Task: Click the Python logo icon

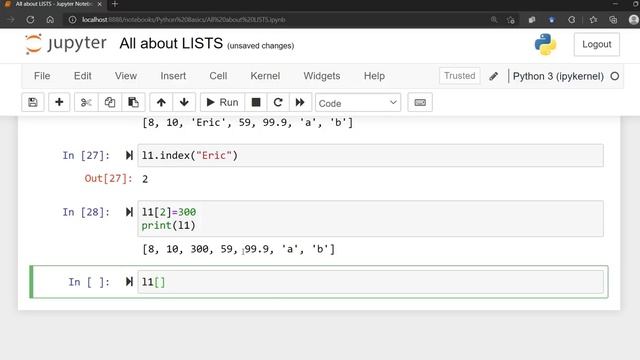Action: coord(546,44)
